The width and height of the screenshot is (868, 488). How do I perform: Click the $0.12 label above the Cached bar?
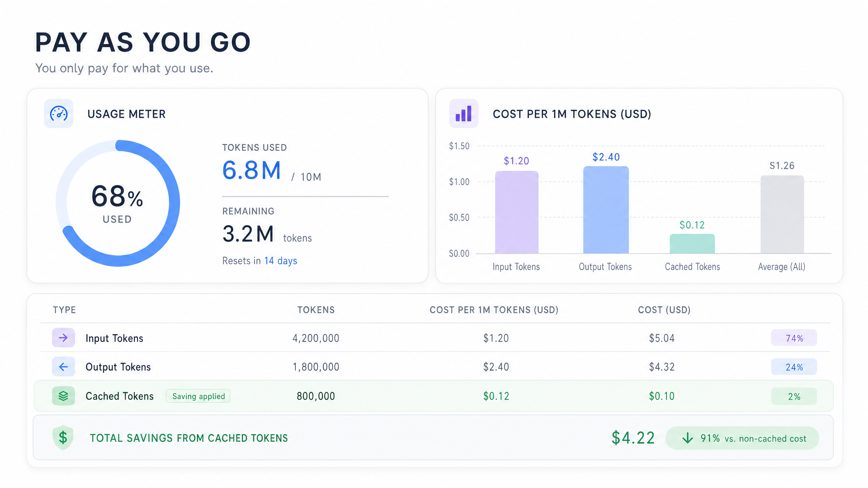click(x=692, y=225)
